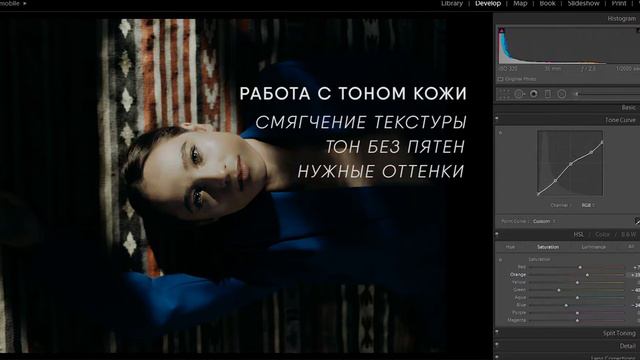Image resolution: width=640 pixels, height=360 pixels.
Task: Select the Red Eye Correction tool
Action: (x=533, y=94)
